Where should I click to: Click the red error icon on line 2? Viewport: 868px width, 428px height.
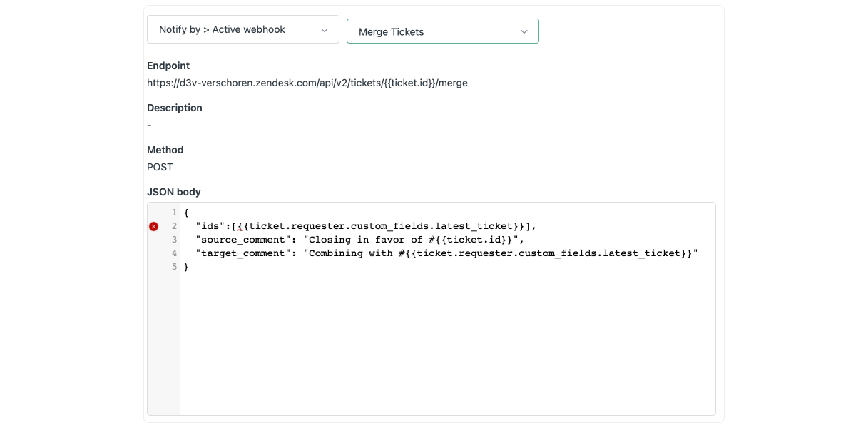click(153, 226)
